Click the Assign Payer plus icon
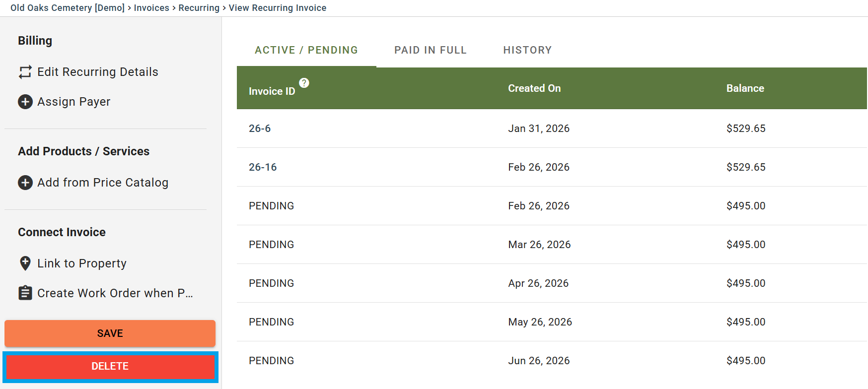This screenshot has height=389, width=868. [x=25, y=102]
